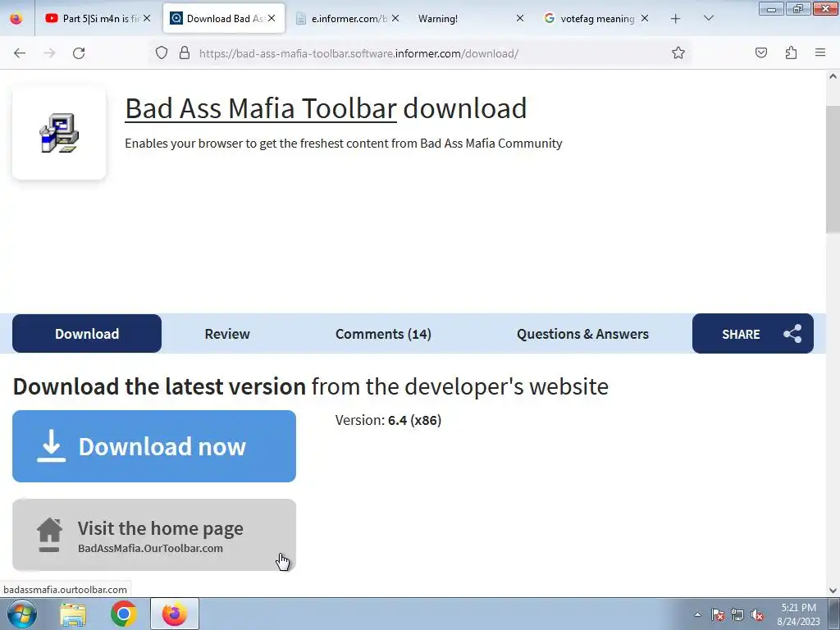Screen dimensions: 840x630
Task: Open the Comments (14) tab
Action: [x=383, y=334]
